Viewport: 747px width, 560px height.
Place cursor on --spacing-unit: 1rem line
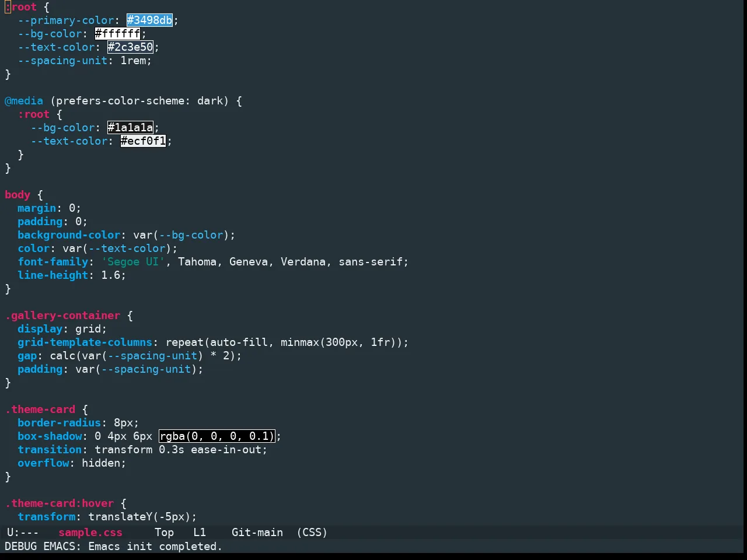85,61
